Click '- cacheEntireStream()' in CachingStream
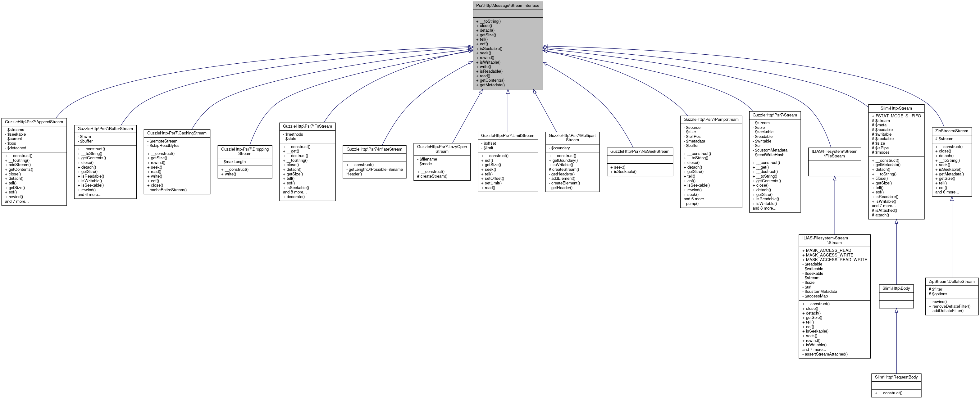This screenshot has width=980, height=399. coord(166,190)
